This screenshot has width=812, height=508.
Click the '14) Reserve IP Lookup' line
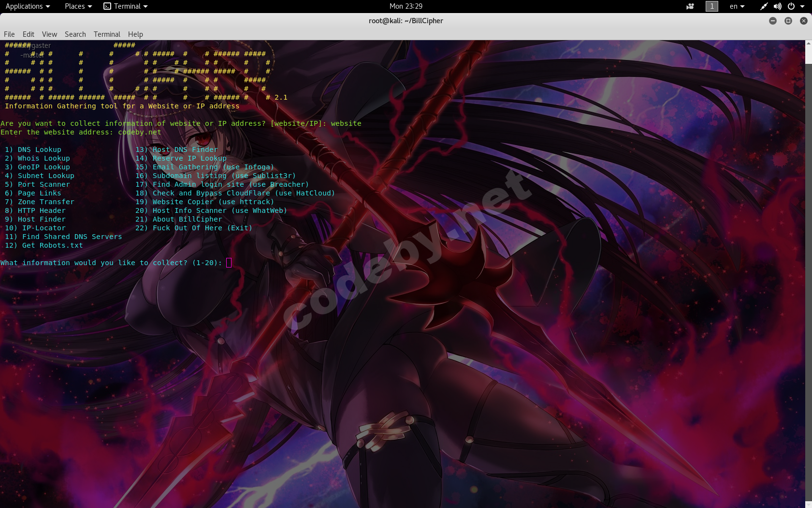pyautogui.click(x=181, y=158)
